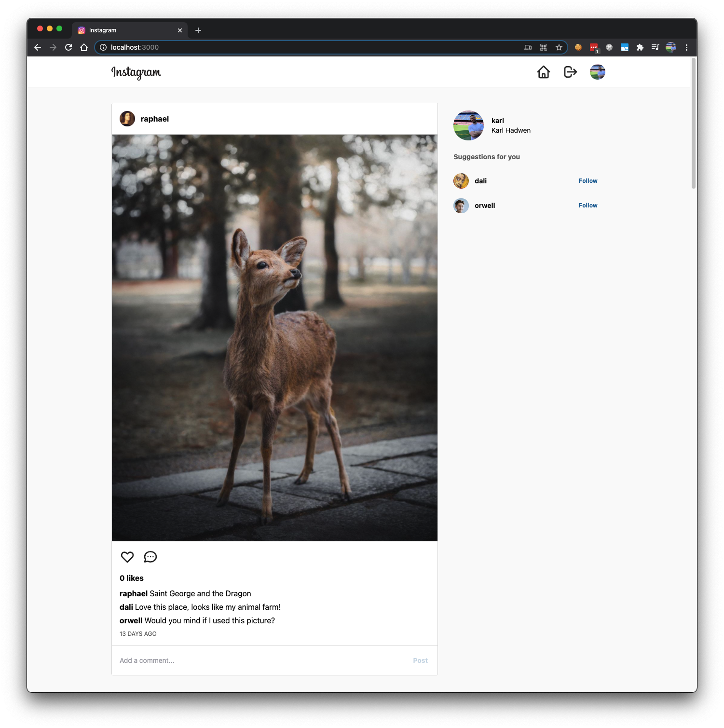Click the gray circular extension icon
Image resolution: width=724 pixels, height=728 pixels.
[609, 47]
